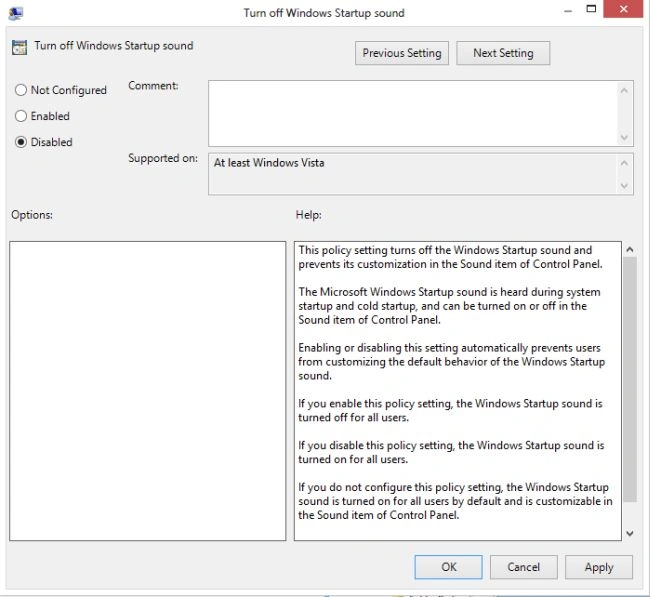Click the Help paragraph starting 'If you disable'
The height and width of the screenshot is (597, 650).
coord(451,452)
